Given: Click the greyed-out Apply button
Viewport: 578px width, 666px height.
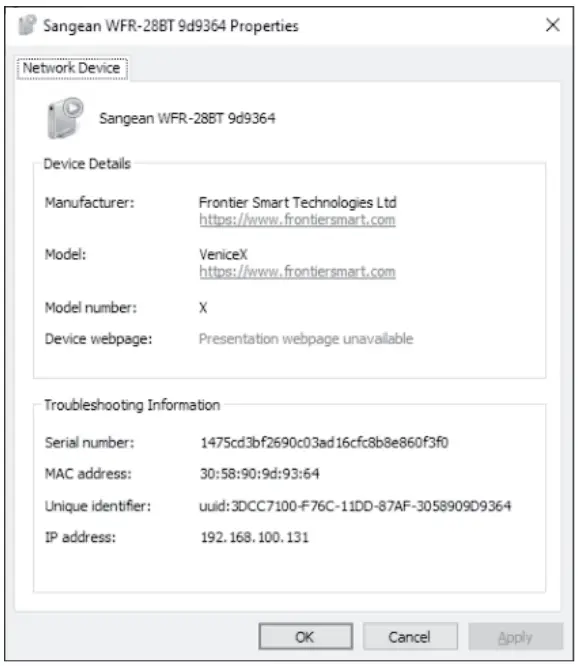Looking at the screenshot, I should (516, 636).
